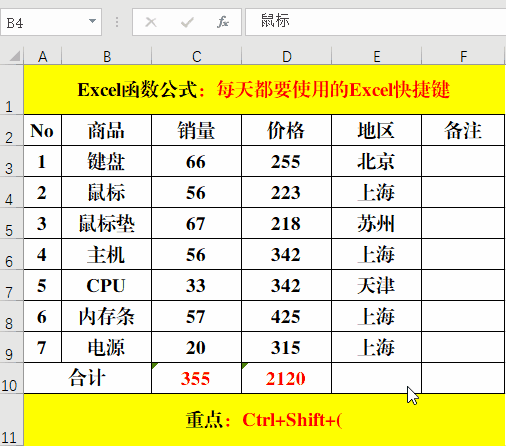506x446 pixels.
Task: Select row 3 header
Action: click(x=11, y=161)
